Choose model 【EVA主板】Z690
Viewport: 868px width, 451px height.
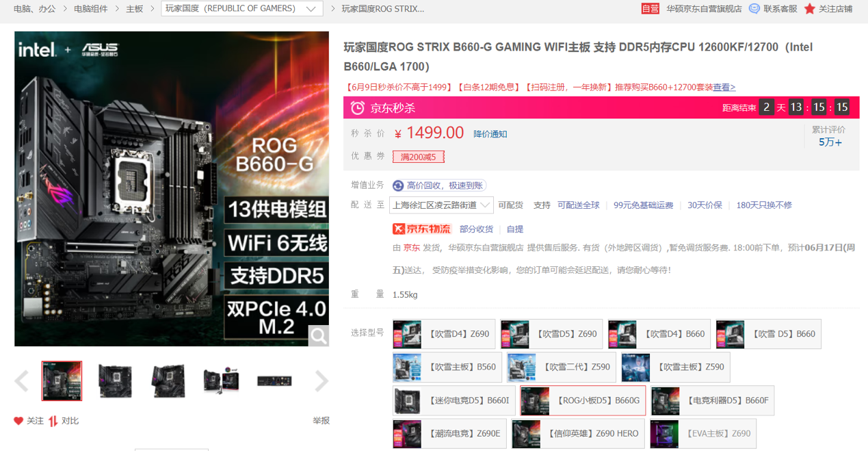(x=703, y=434)
